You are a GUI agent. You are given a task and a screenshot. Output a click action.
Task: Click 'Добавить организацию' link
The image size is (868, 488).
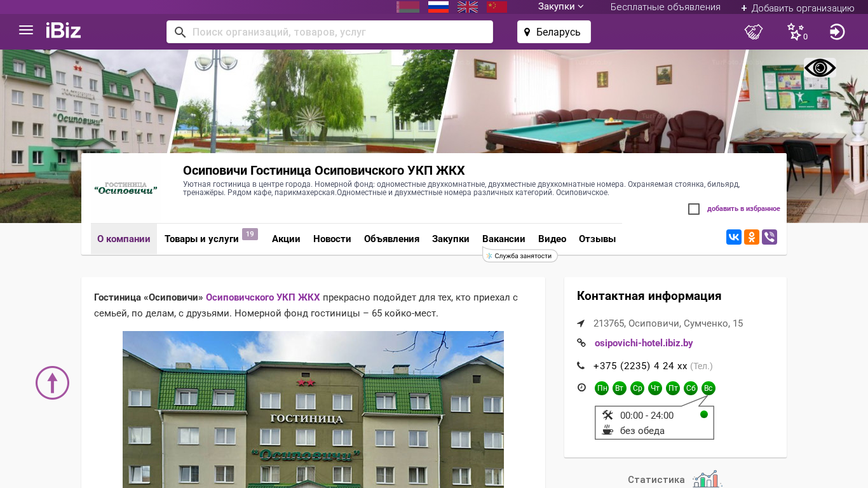click(797, 8)
